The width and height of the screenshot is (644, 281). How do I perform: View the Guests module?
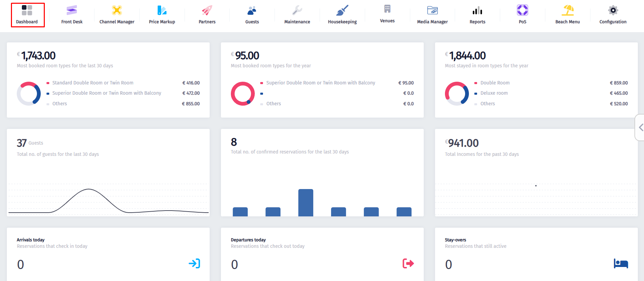(x=252, y=15)
